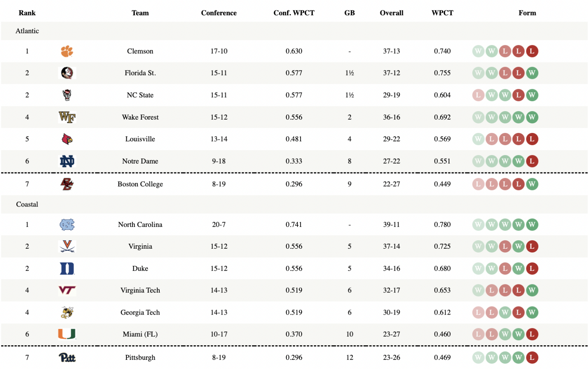588x369 pixels.
Task: Click Boston College's latest win form badge
Action: click(x=532, y=184)
